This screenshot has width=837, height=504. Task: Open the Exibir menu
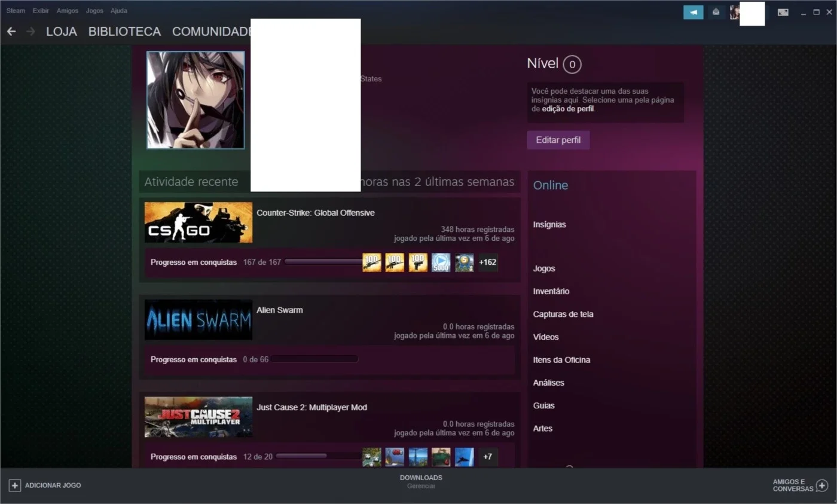(x=41, y=11)
